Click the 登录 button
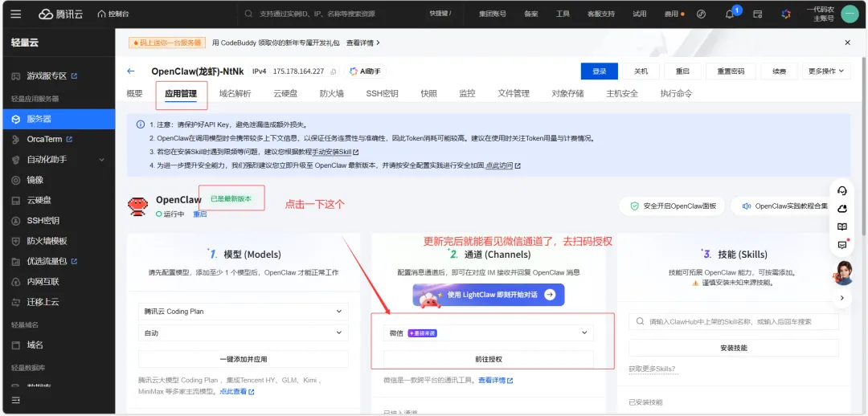 tap(599, 71)
